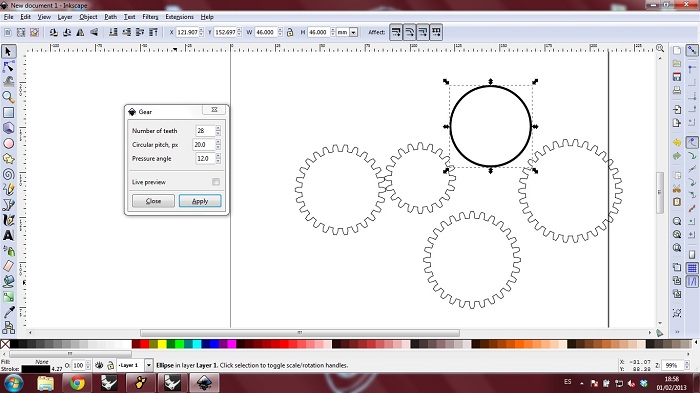Click the Apply button in Gear dialog
Viewport: 700px width, 393px height.
[200, 201]
